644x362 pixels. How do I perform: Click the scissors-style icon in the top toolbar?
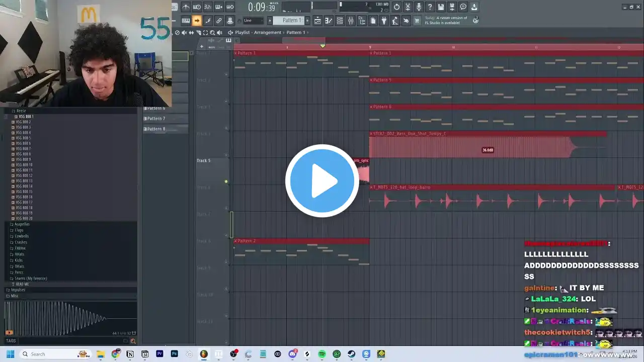(x=408, y=7)
